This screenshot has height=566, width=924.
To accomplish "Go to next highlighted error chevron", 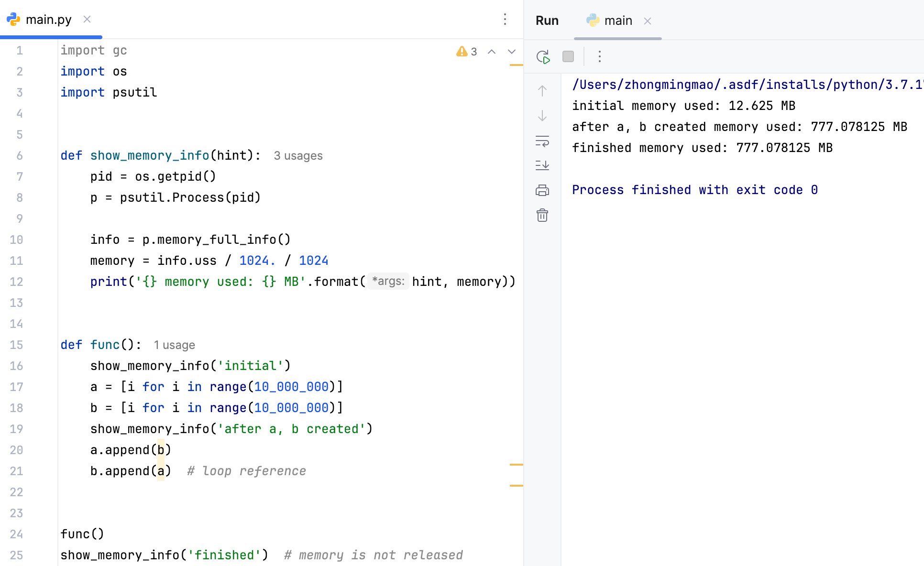I will (512, 52).
